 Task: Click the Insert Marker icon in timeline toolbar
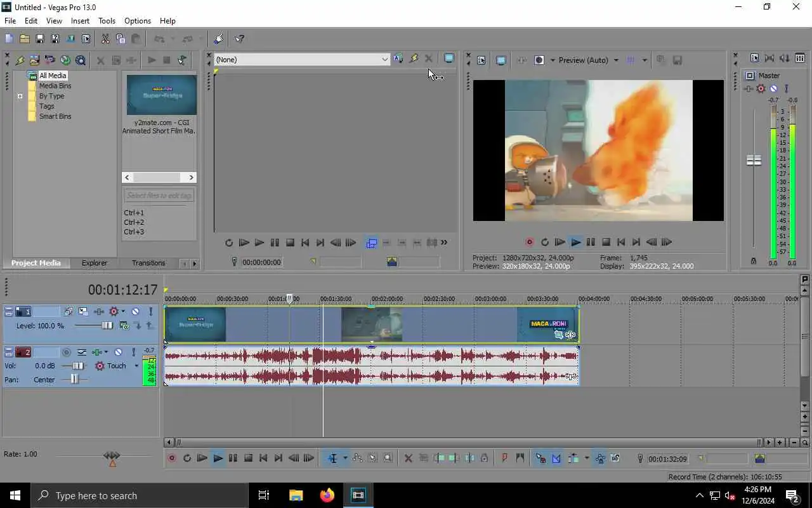[x=504, y=458]
